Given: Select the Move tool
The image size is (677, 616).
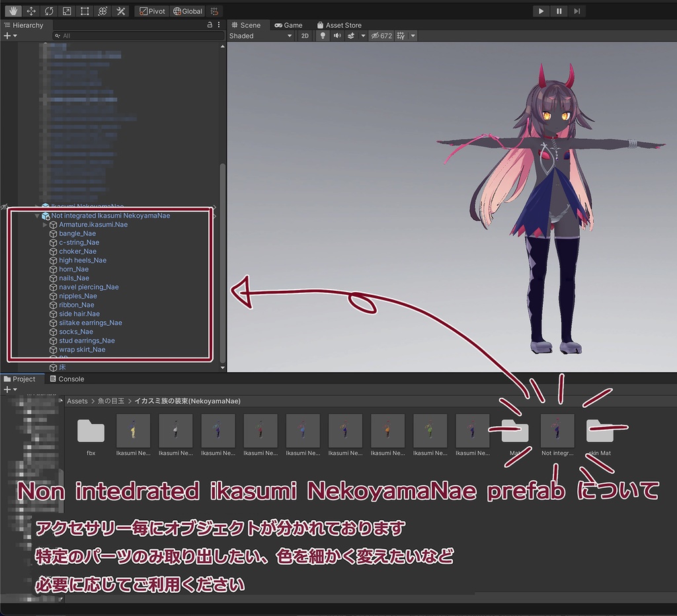Looking at the screenshot, I should pos(31,11).
